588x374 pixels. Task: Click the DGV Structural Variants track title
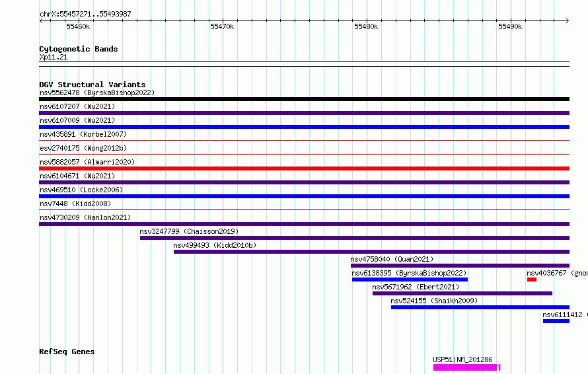click(92, 85)
